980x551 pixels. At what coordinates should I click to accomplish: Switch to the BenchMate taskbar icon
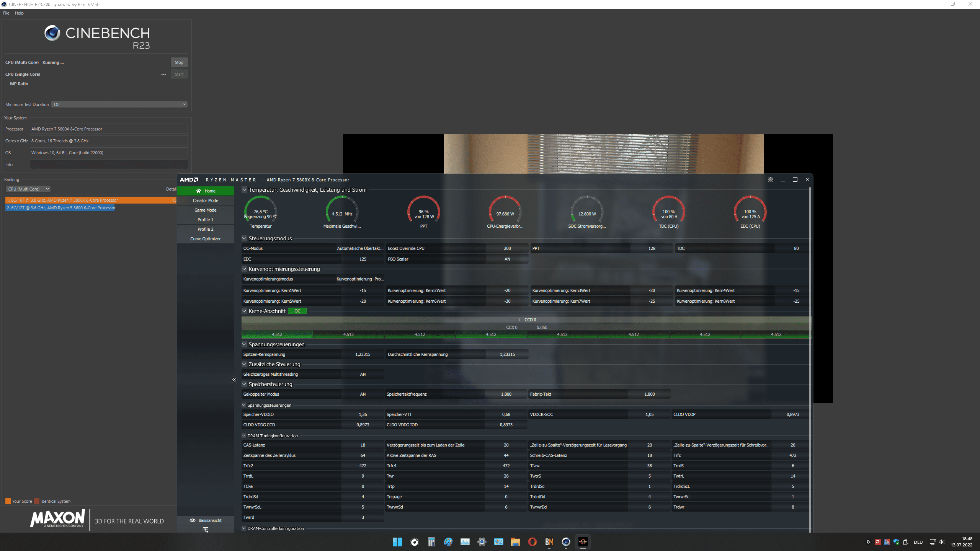coord(549,542)
